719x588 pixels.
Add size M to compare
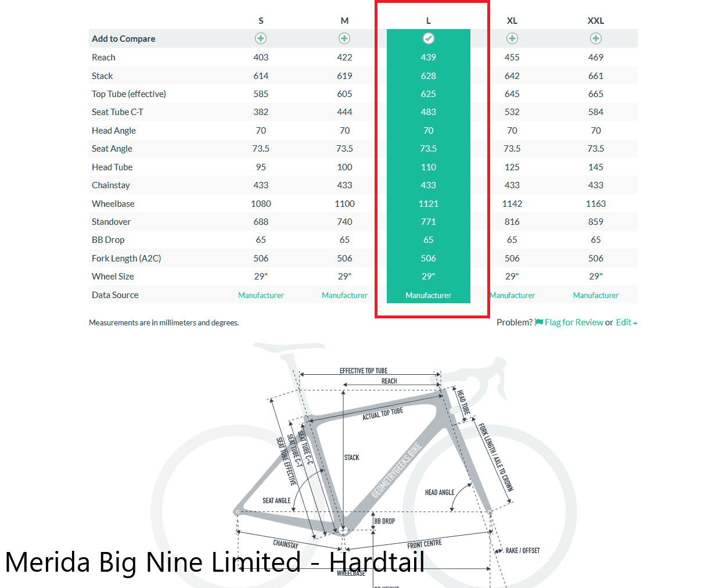click(344, 38)
